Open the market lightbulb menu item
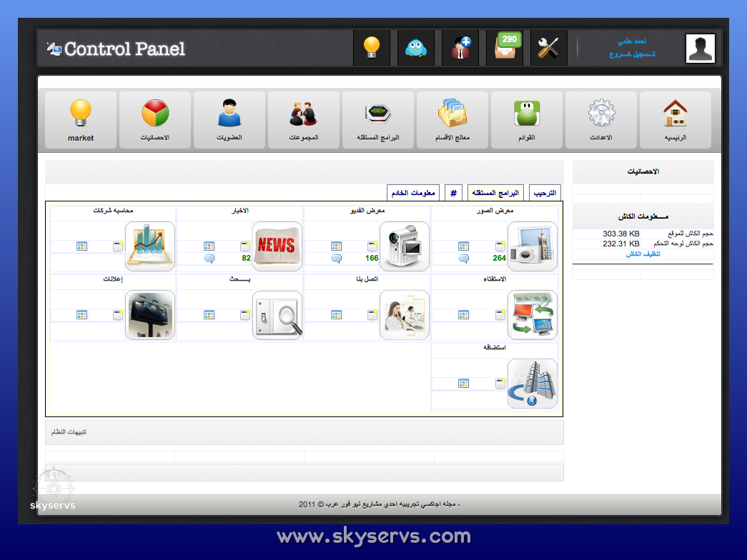 (81, 119)
